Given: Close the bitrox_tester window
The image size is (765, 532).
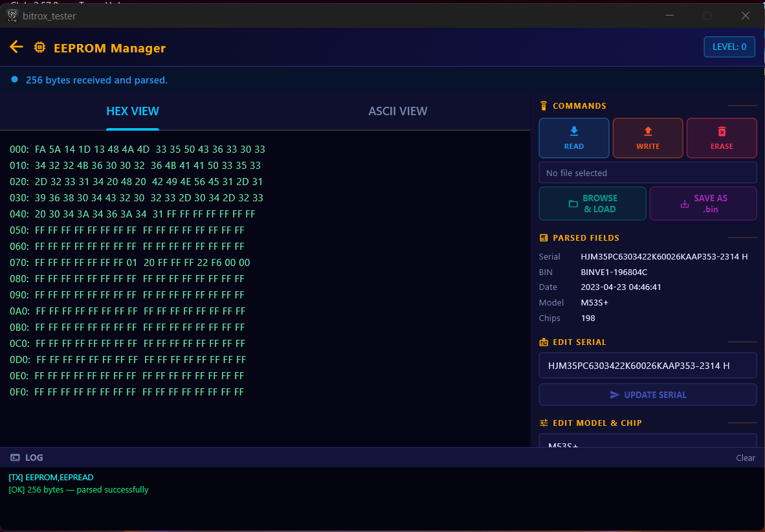Looking at the screenshot, I should coord(746,16).
